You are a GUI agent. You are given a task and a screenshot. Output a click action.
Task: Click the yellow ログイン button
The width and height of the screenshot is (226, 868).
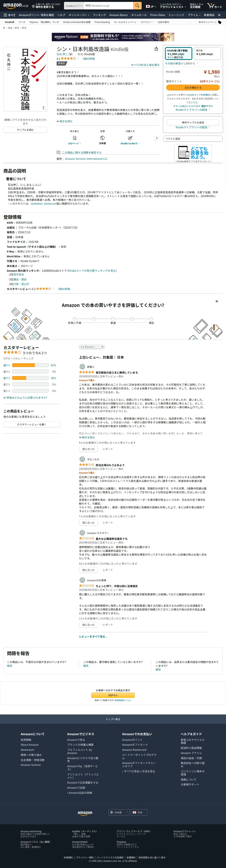113,695
